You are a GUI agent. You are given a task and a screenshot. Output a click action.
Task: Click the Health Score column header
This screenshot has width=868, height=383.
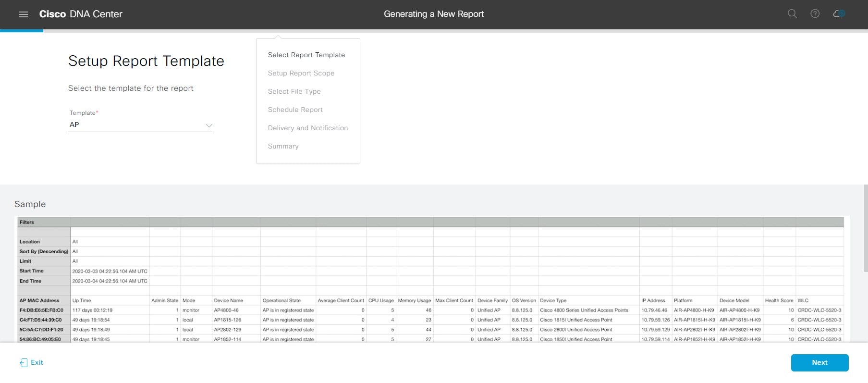[779, 300]
